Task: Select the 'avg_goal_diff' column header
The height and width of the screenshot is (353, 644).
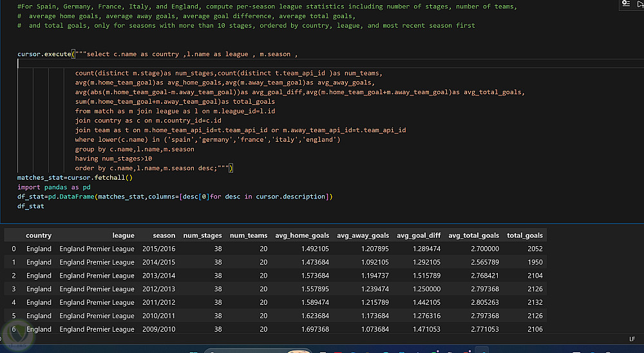Action: click(419, 235)
